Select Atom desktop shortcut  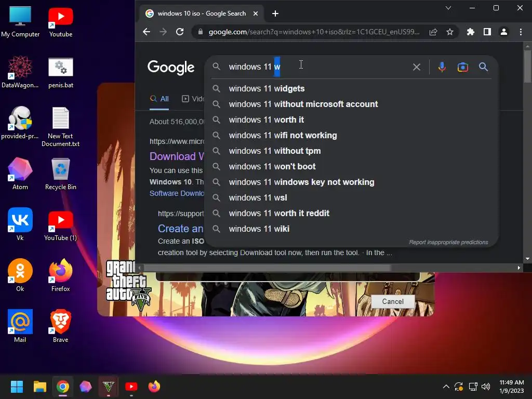(20, 174)
